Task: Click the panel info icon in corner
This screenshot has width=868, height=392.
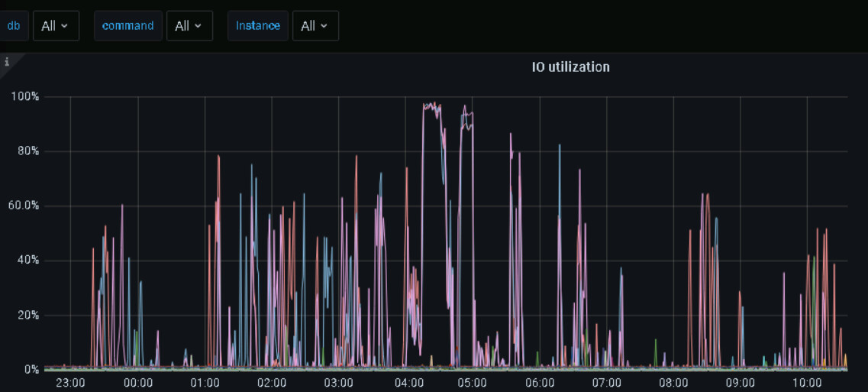Action: tap(7, 62)
